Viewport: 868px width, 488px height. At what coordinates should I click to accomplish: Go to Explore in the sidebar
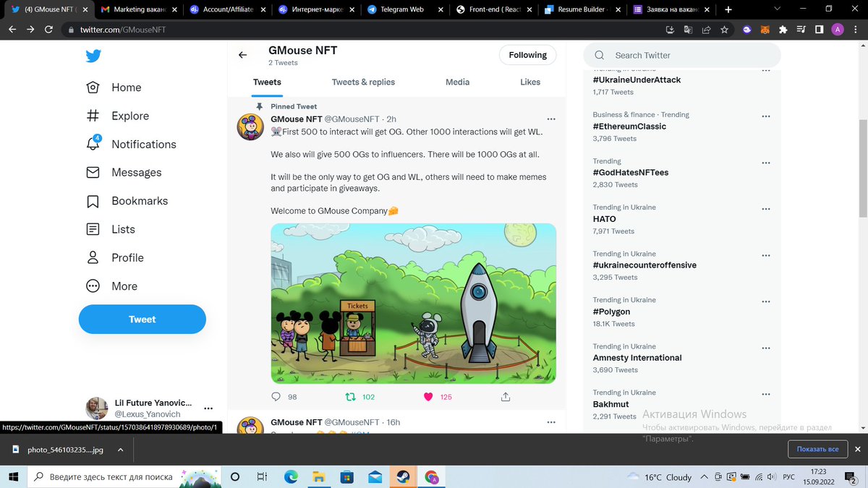coord(117,116)
